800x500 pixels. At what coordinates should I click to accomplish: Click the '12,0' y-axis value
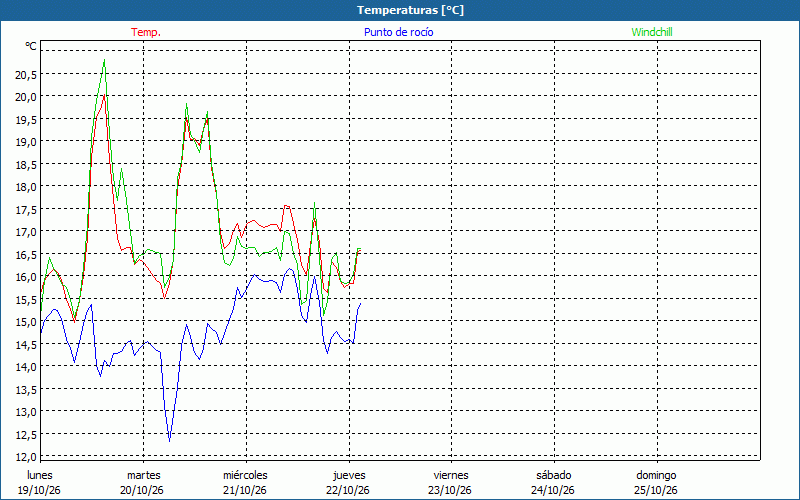[x=26, y=457]
